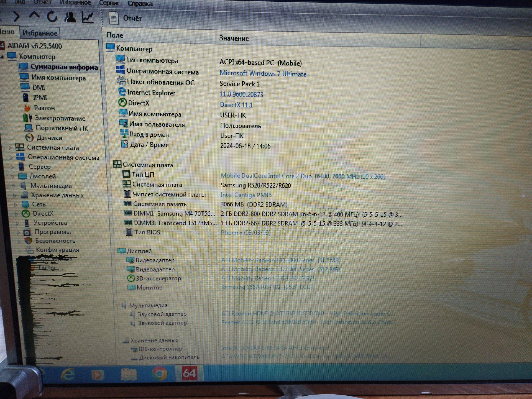
Task: Click the Мультимедиа speaker icon in tree
Action: tap(24, 185)
